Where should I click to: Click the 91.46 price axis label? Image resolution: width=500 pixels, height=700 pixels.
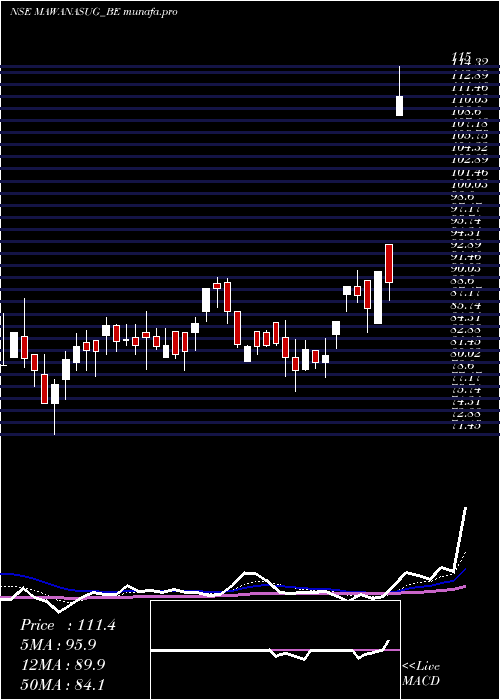466,257
